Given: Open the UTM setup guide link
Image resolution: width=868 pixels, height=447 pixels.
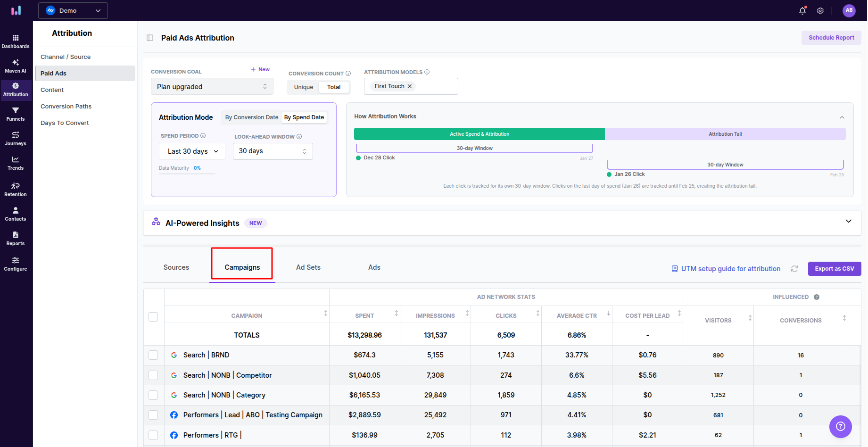Looking at the screenshot, I should 730,269.
